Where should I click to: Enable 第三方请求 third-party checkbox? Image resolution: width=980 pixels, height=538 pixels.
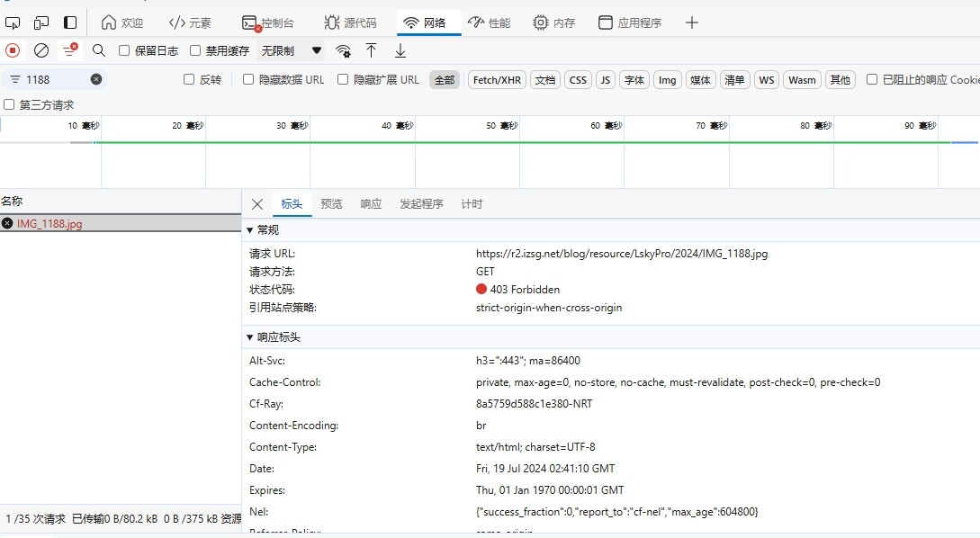coord(9,104)
